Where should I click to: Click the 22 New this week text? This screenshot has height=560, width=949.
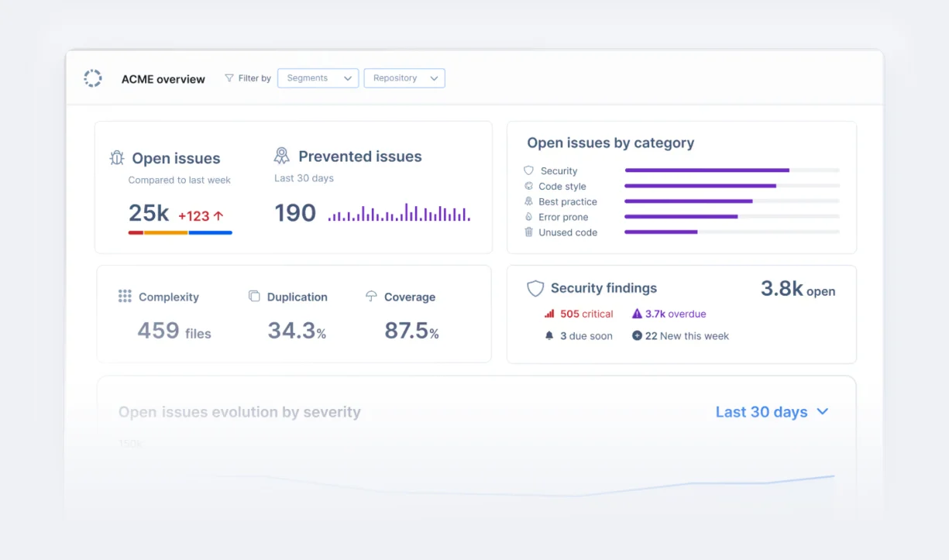click(x=687, y=336)
